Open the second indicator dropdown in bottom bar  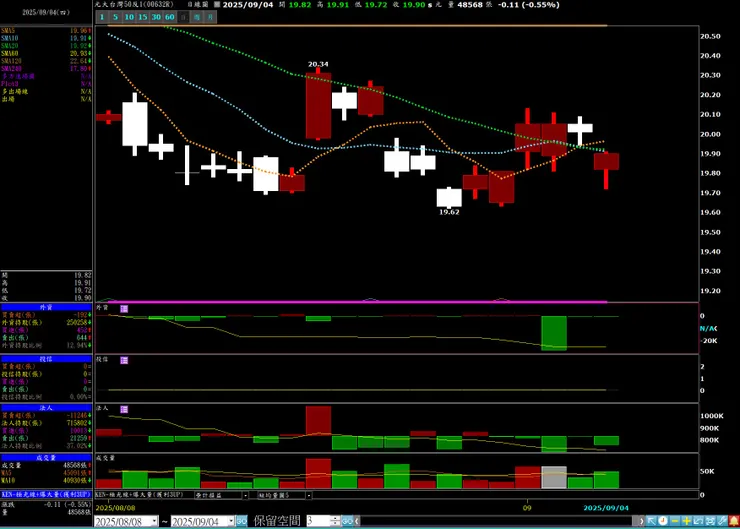309,495
